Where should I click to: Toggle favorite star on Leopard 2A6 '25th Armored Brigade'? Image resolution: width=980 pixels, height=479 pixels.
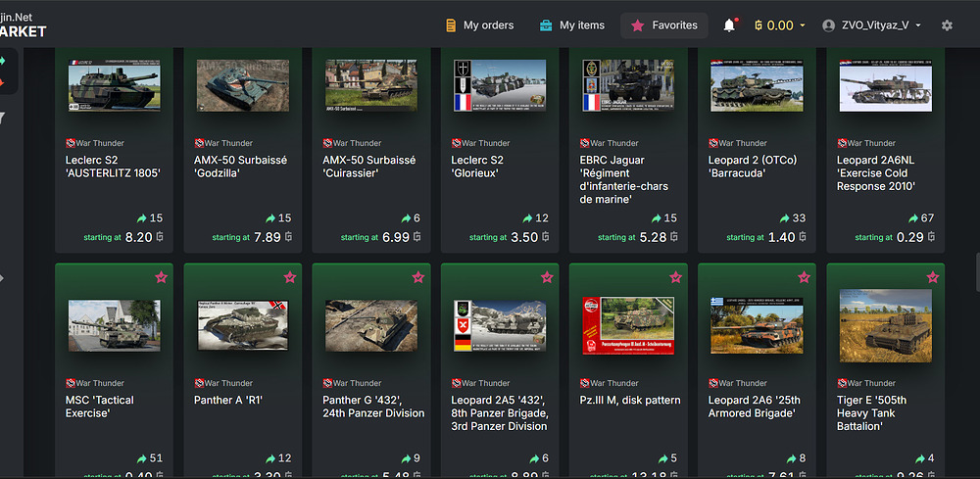click(x=804, y=277)
